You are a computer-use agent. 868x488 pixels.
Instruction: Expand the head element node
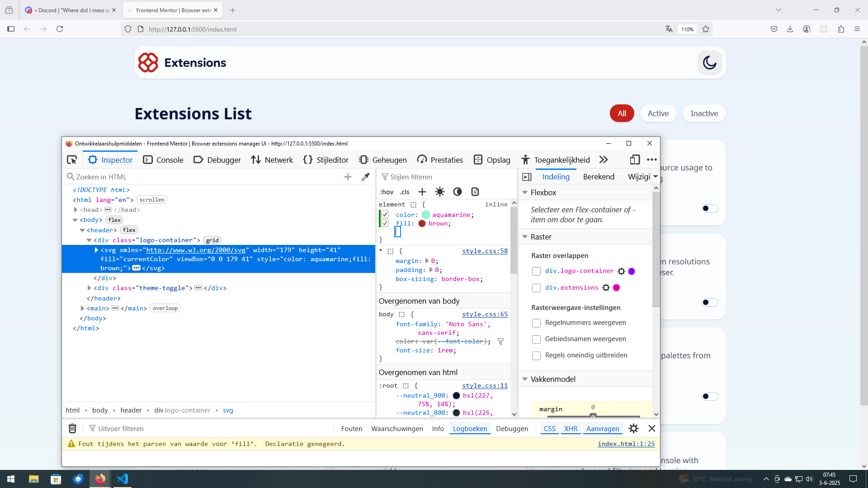75,210
